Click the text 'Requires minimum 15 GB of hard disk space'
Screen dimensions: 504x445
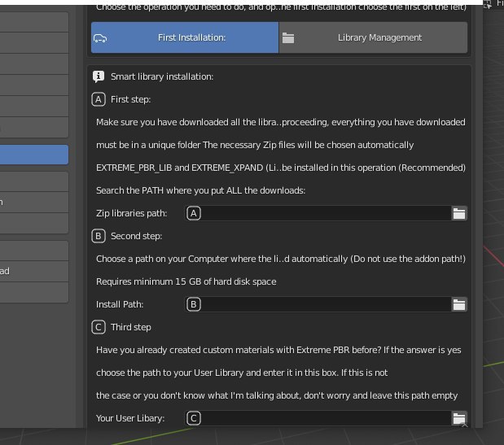[x=186, y=282]
